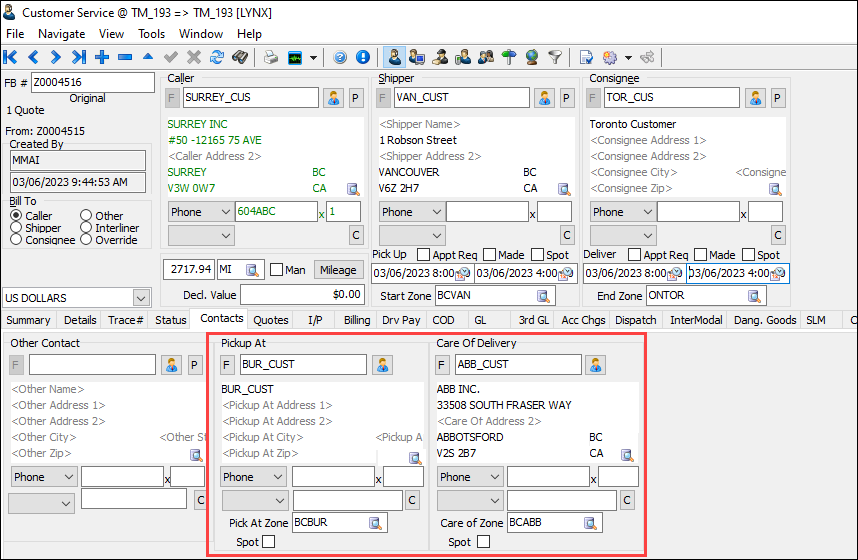Open the question mark help icon
This screenshot has height=560, width=858.
click(340, 57)
